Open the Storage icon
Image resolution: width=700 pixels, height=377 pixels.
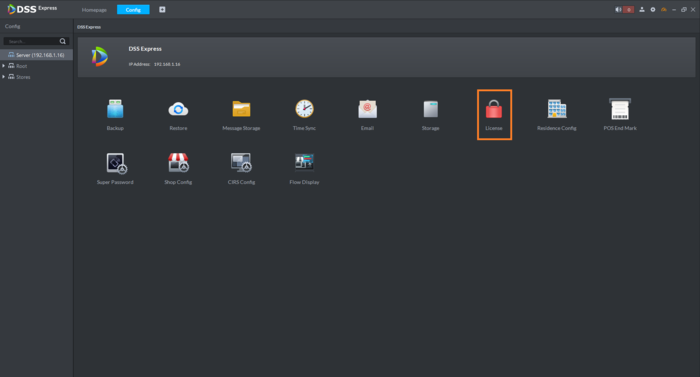pyautogui.click(x=430, y=109)
